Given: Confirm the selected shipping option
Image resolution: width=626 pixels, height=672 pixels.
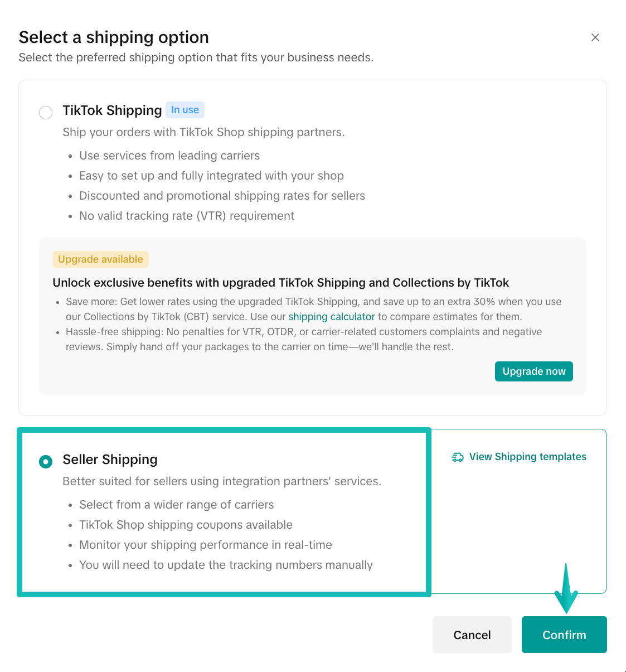Looking at the screenshot, I should 564,635.
